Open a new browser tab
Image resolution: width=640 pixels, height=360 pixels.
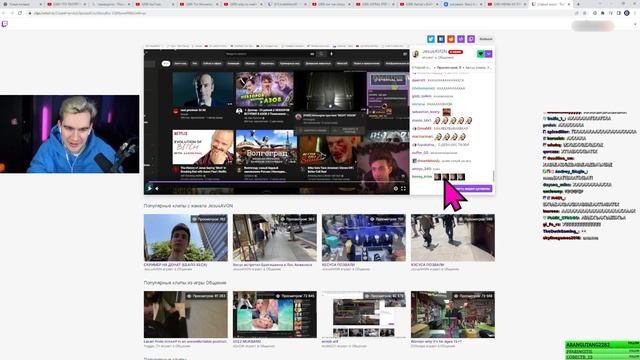click(578, 4)
